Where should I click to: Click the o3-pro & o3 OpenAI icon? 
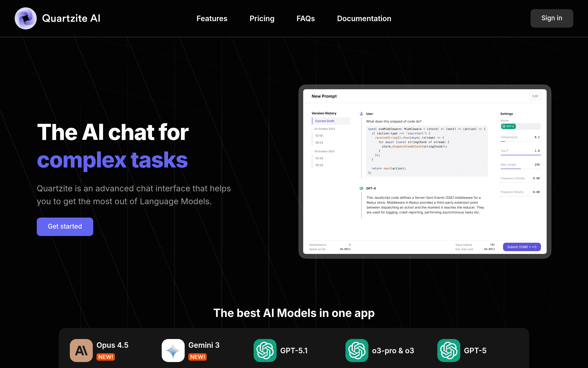pyautogui.click(x=357, y=350)
